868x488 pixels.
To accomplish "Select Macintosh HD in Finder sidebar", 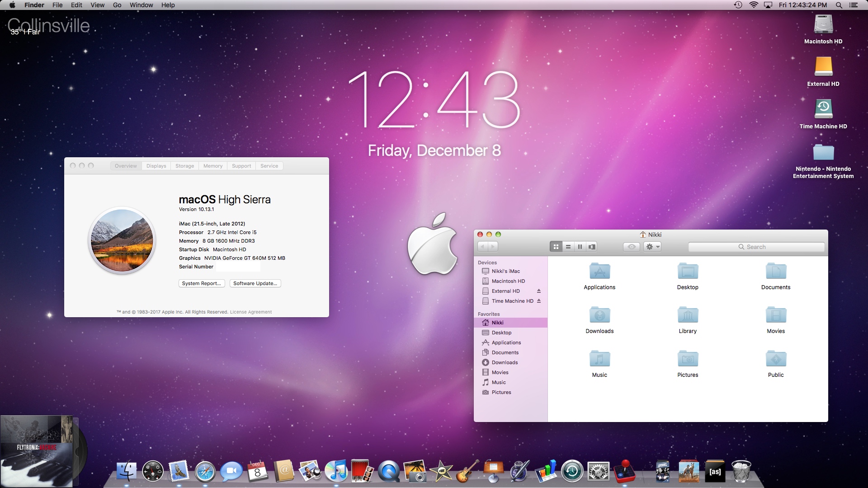I will click(511, 281).
